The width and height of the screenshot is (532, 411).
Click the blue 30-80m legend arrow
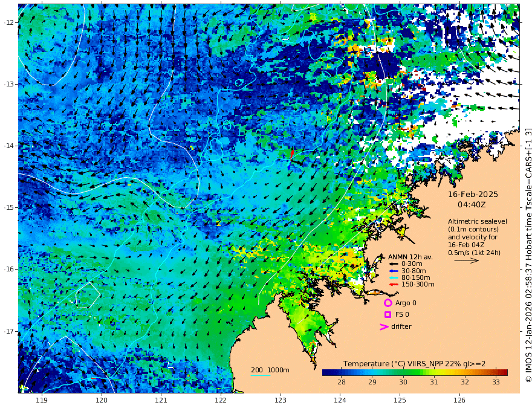(x=394, y=271)
